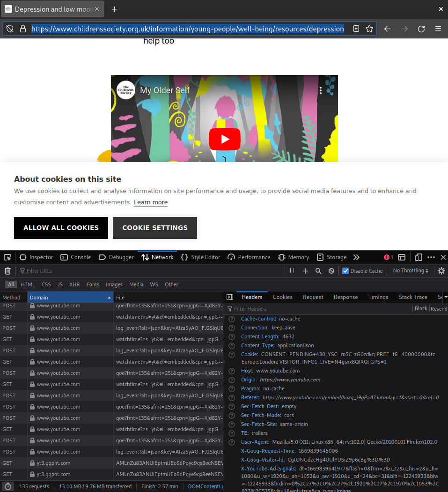Image resolution: width=448 pixels, height=492 pixels.
Task: Filter requests by Images
Action: [114, 284]
